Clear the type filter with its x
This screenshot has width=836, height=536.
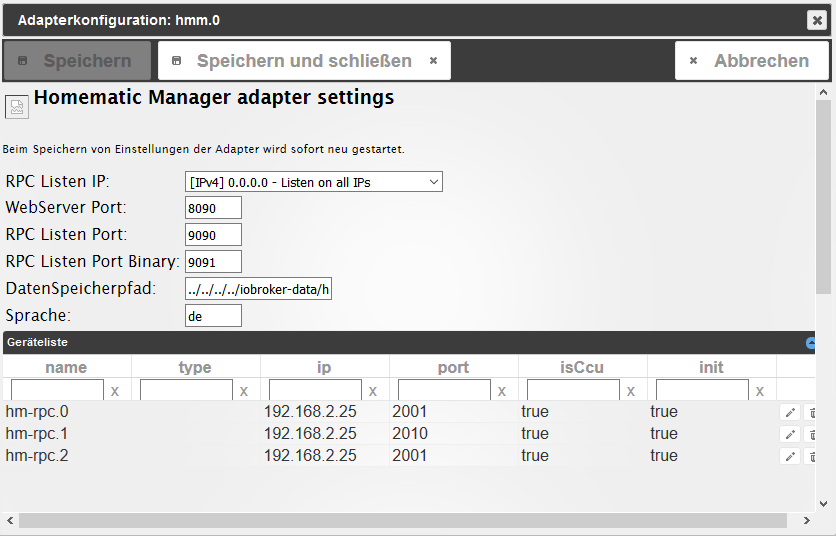(244, 391)
